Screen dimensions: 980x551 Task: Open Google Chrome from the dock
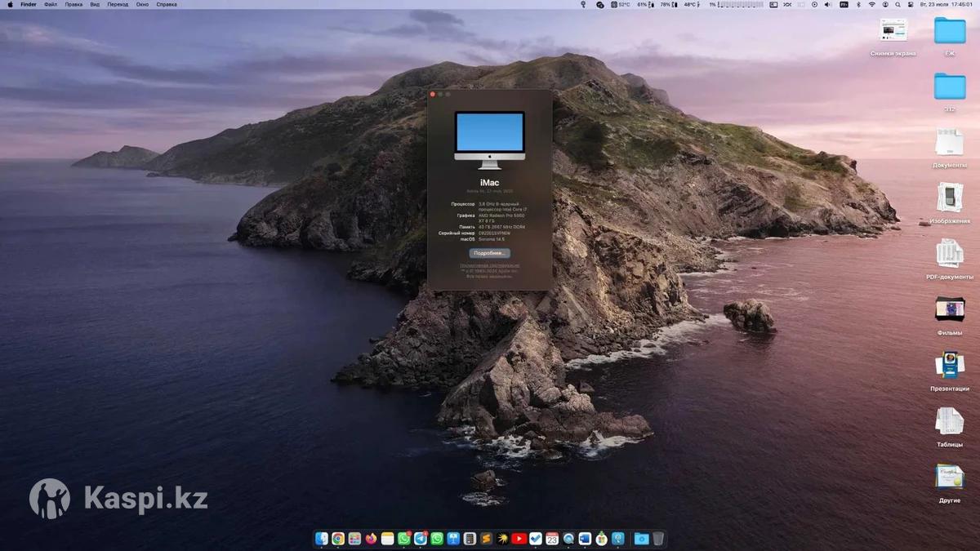tap(338, 539)
